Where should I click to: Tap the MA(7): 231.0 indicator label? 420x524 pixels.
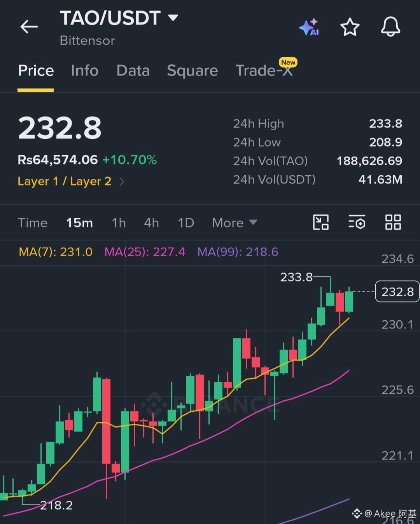(x=56, y=252)
